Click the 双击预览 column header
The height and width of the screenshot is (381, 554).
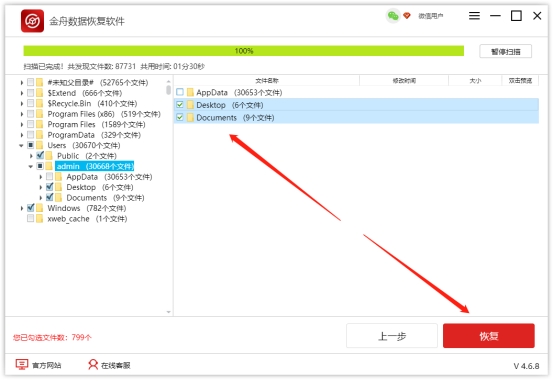coord(520,81)
